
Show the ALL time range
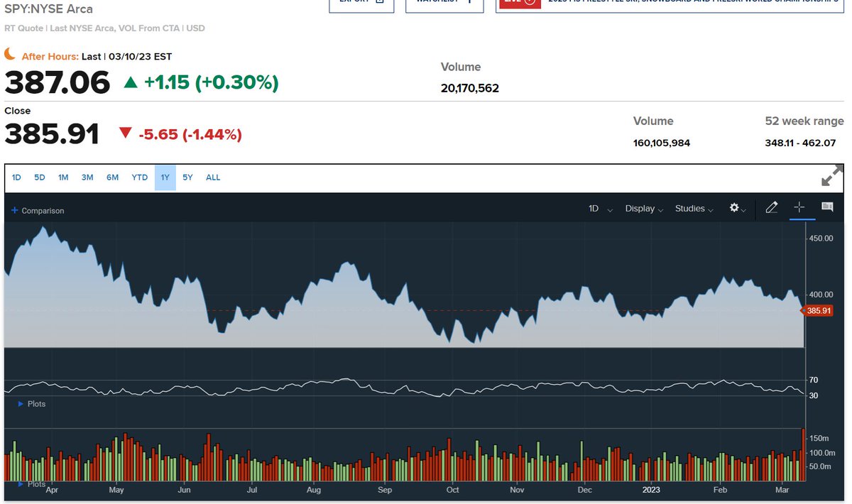click(x=213, y=177)
